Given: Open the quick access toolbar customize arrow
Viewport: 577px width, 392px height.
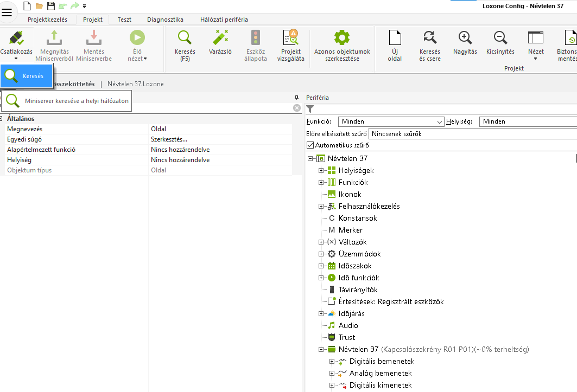Looking at the screenshot, I should 84,7.
